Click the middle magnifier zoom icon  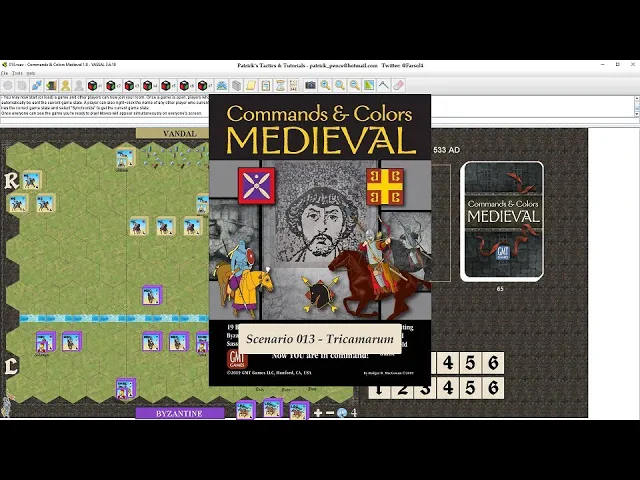pyautogui.click(x=340, y=85)
